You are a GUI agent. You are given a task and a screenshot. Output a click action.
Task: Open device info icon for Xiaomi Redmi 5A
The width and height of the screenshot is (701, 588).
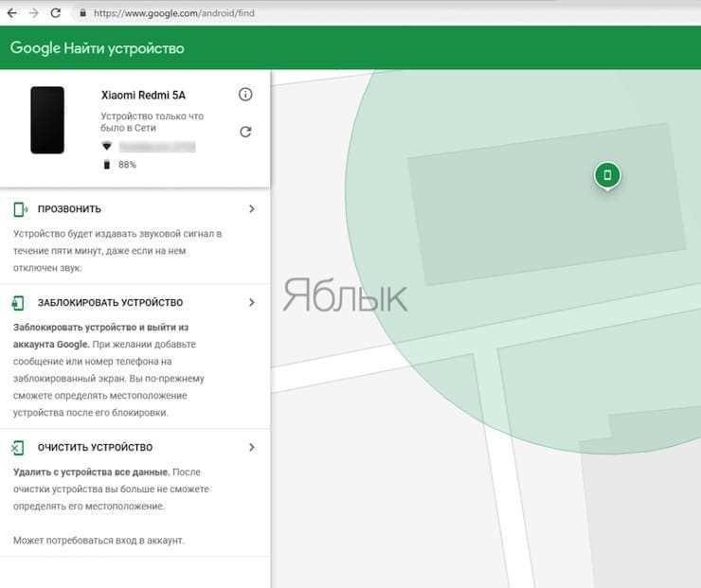245,95
